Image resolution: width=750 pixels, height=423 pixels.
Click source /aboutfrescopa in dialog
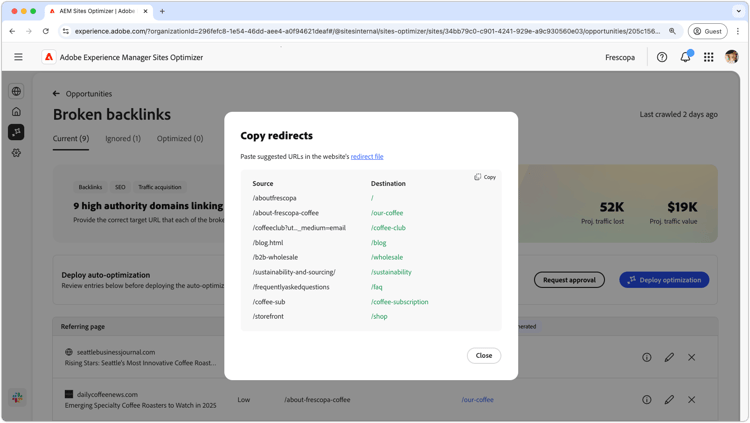click(275, 198)
